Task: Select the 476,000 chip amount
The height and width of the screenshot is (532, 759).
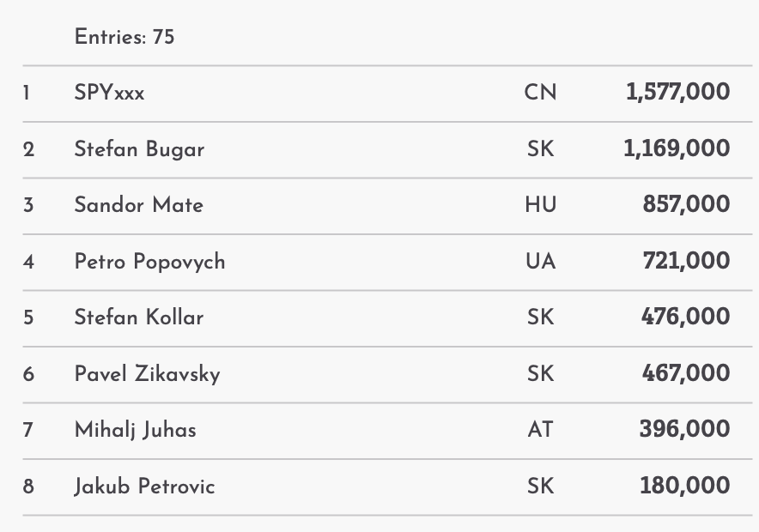Action: click(685, 317)
